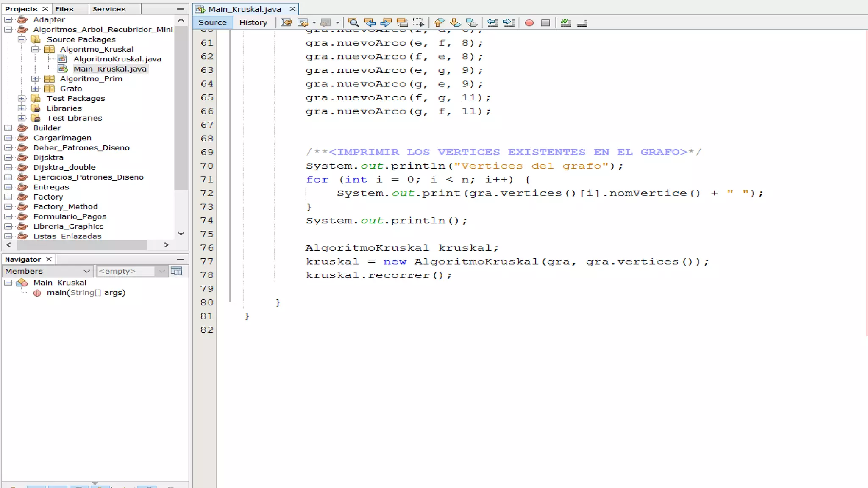This screenshot has width=868, height=488.
Task: Jump to Previous Bookmark icon
Action: 439,23
